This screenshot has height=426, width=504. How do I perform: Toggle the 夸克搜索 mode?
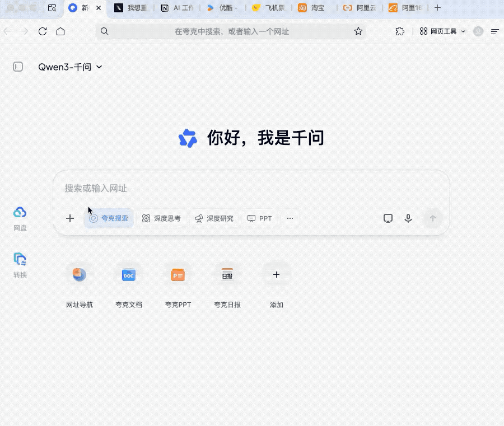click(109, 218)
